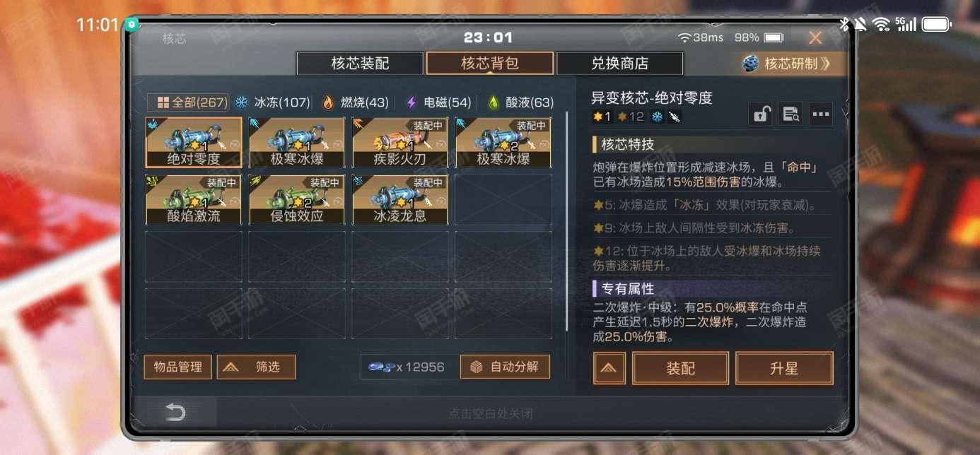Click the 升星 upgrade button

coord(784,368)
